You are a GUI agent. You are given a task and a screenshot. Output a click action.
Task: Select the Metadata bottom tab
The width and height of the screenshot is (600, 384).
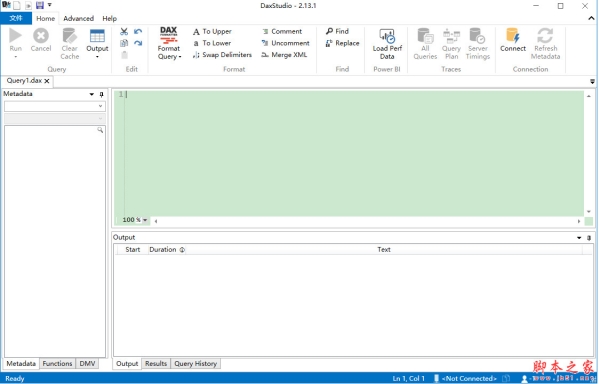tap(21, 363)
